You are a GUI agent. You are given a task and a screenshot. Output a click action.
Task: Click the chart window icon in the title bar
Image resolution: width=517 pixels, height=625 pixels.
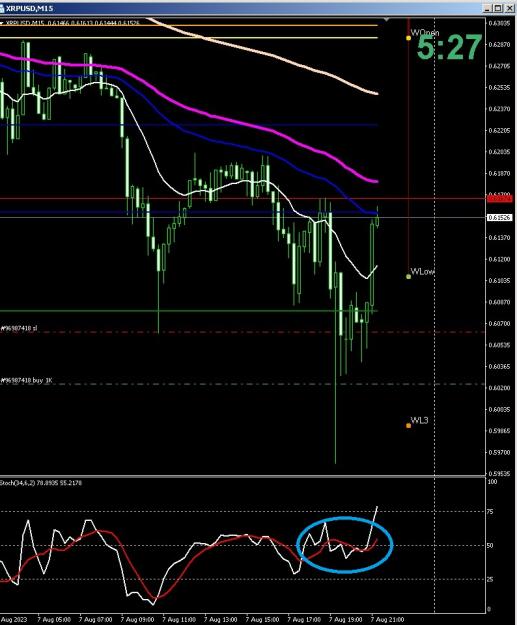click(2, 8)
